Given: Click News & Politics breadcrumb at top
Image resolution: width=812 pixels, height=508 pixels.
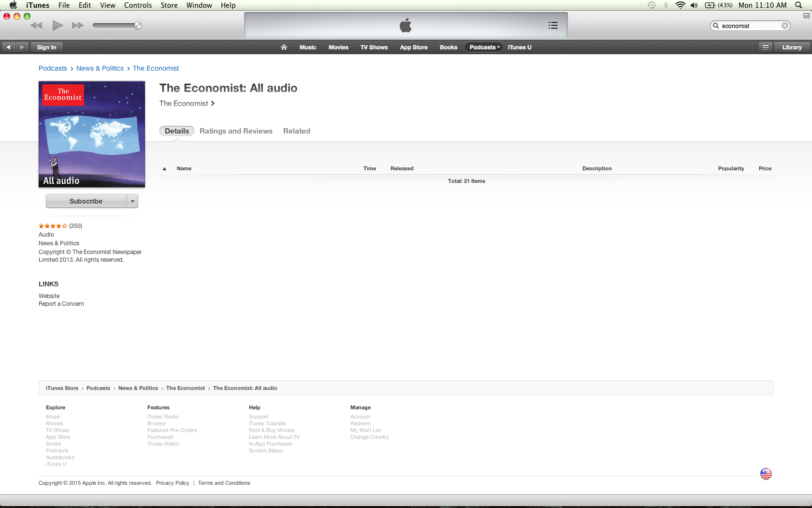Looking at the screenshot, I should point(100,68).
